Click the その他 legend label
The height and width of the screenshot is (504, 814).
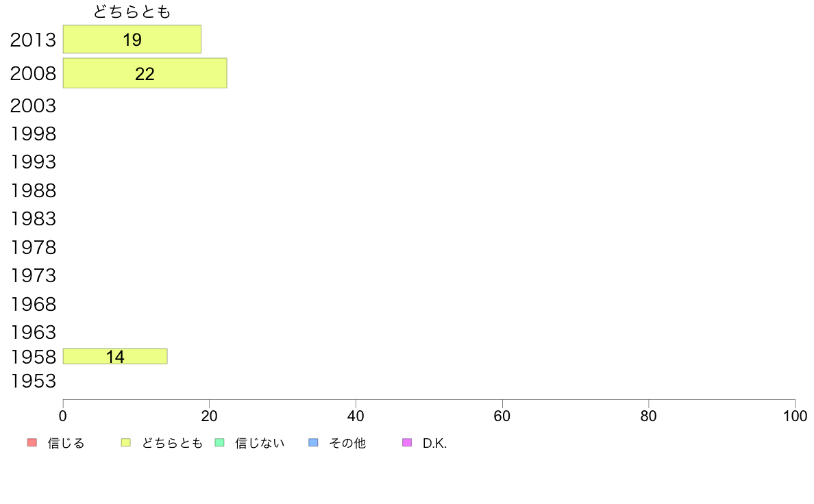pos(347,443)
